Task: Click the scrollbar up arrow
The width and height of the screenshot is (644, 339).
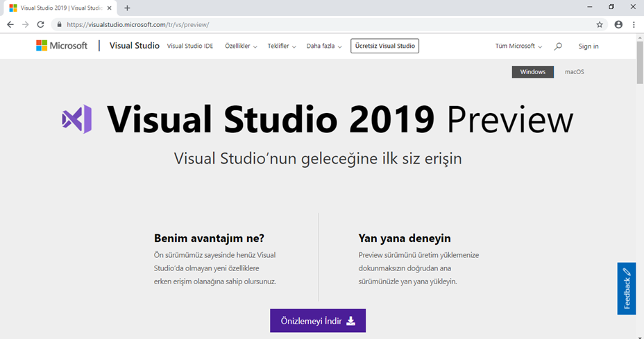Action: pyautogui.click(x=640, y=37)
